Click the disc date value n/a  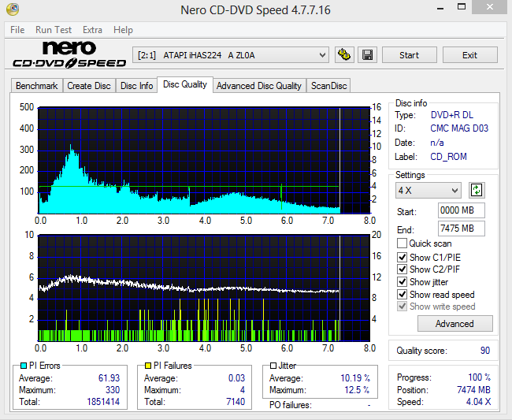437,143
